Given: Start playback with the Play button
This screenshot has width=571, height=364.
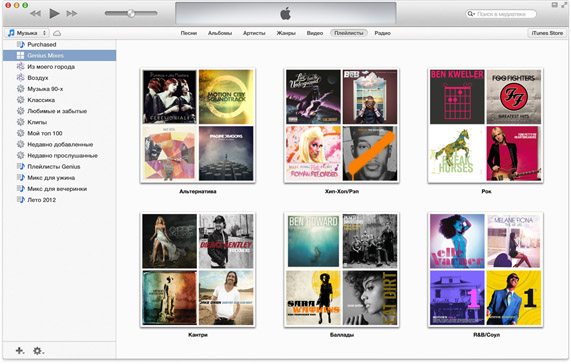Looking at the screenshot, I should click(54, 13).
